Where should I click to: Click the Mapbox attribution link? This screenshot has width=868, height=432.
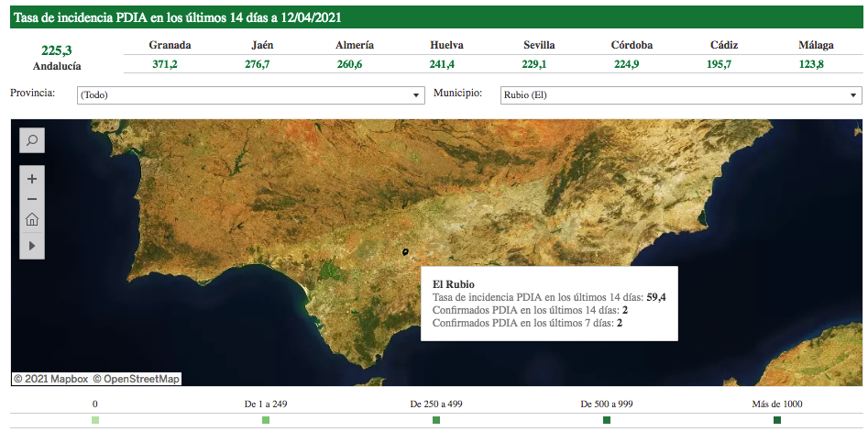(x=63, y=379)
